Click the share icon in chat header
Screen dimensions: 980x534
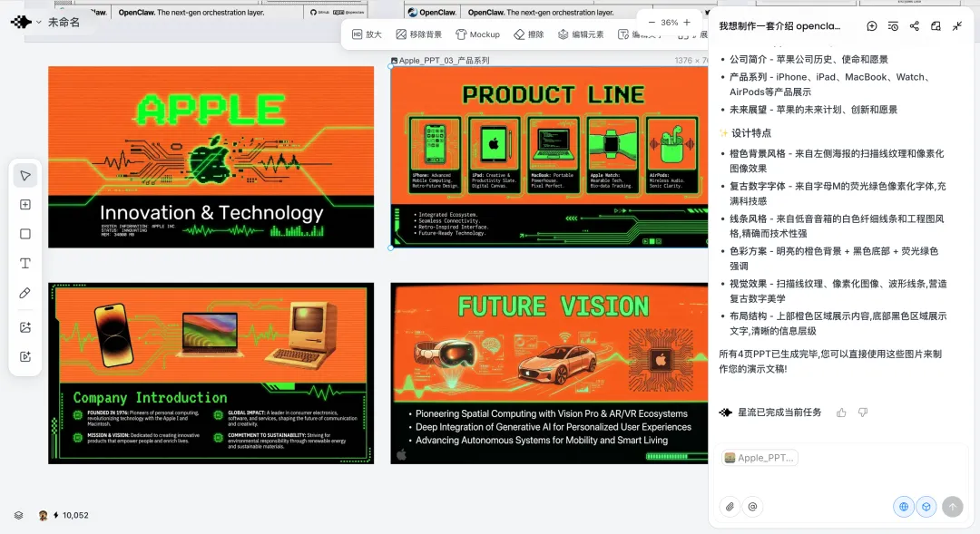[x=915, y=25]
